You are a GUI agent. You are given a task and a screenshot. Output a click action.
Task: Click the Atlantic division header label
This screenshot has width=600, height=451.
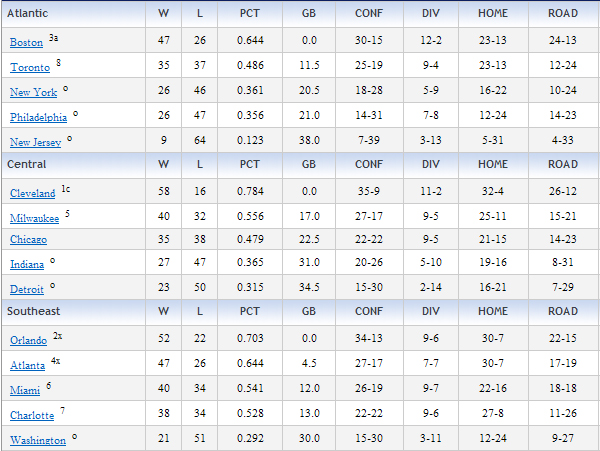(x=28, y=13)
